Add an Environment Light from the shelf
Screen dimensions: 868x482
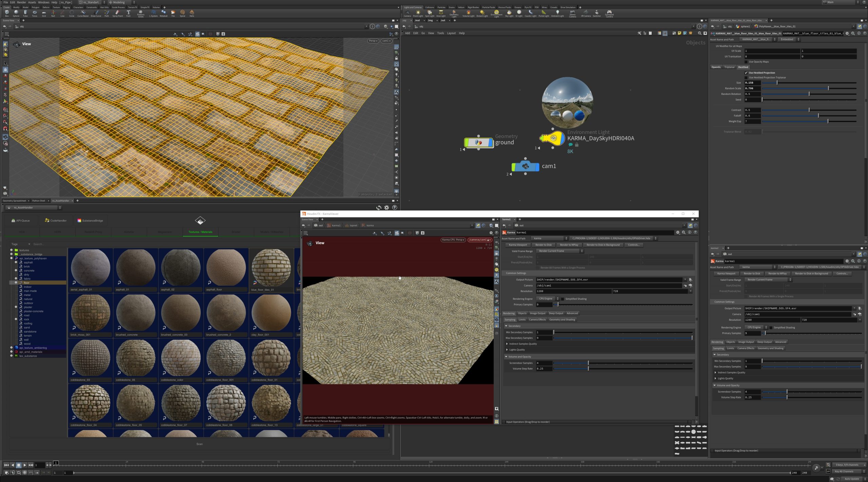click(496, 13)
